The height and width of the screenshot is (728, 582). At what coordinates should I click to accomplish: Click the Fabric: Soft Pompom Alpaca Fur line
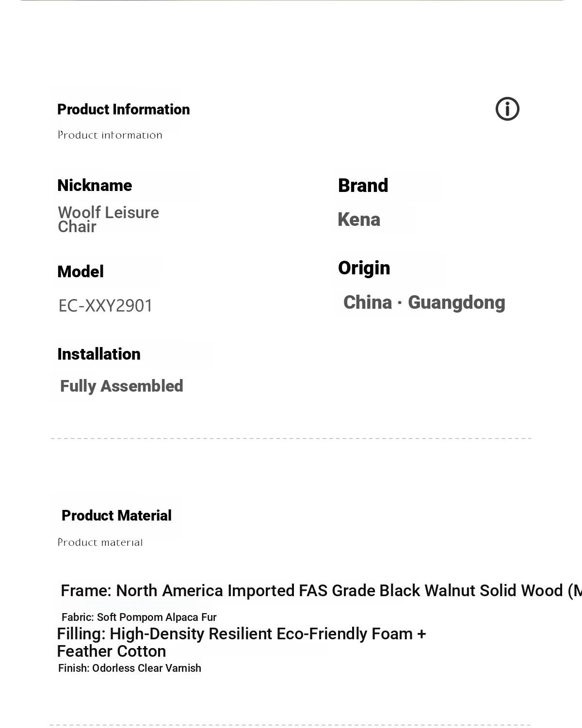coord(139,617)
